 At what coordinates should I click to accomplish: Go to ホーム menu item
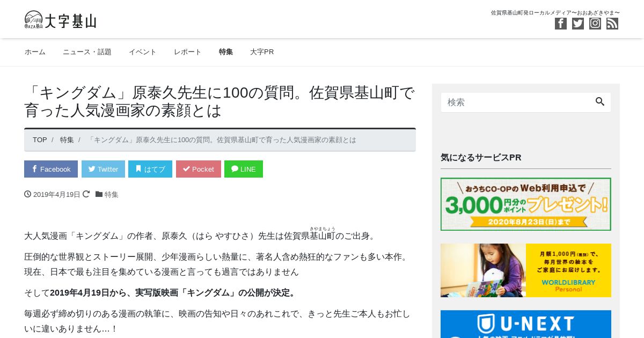(x=35, y=52)
